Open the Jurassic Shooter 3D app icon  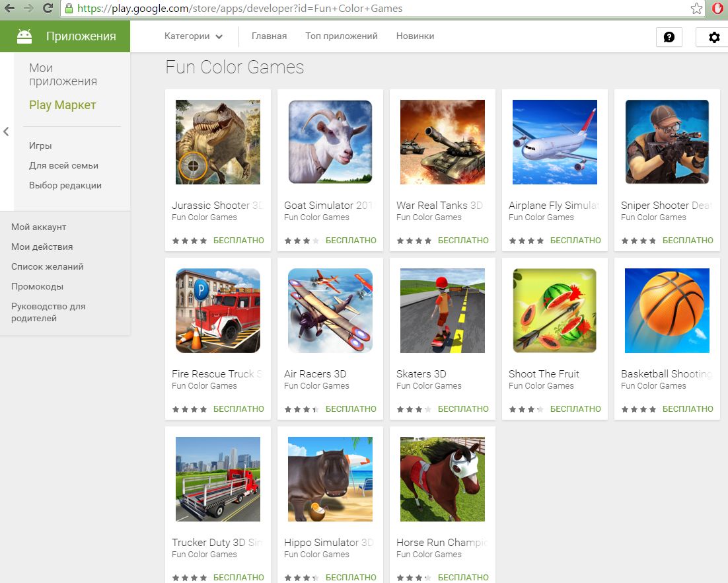point(218,142)
